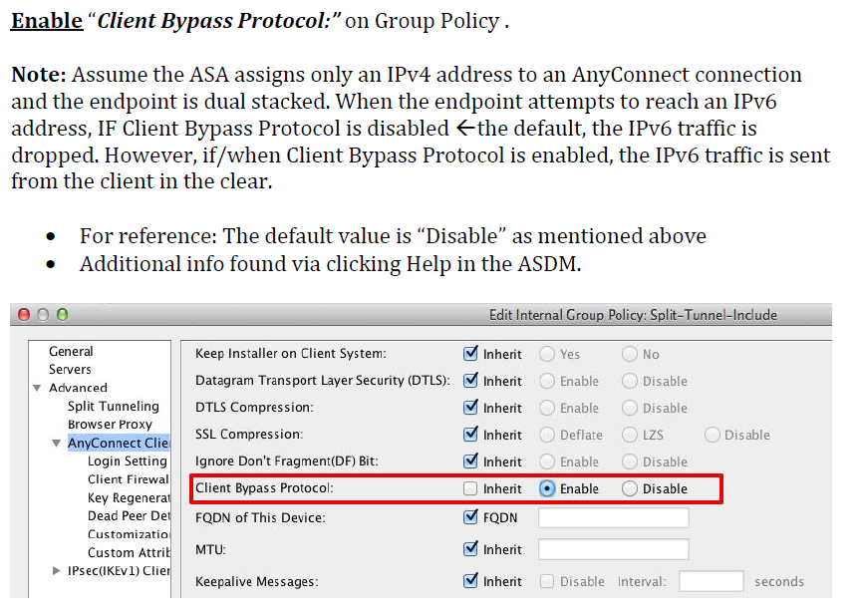Open Servers in the policy tree
The width and height of the screenshot is (860, 616).
point(70,369)
